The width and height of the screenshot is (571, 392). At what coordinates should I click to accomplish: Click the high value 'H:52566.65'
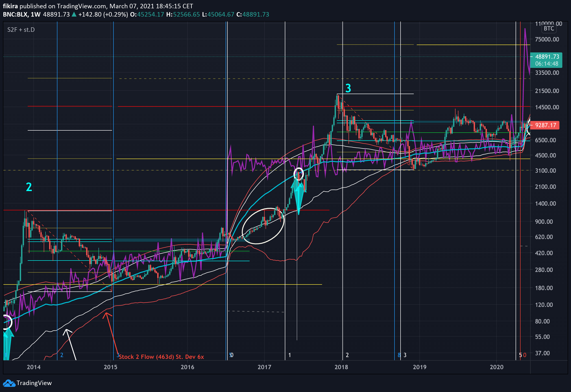[183, 15]
